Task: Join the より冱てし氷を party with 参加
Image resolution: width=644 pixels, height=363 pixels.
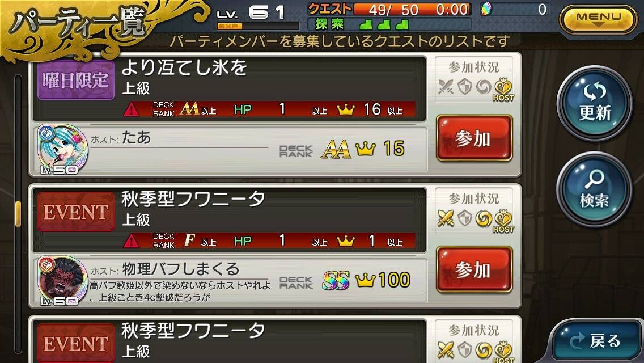Action: pos(474,138)
